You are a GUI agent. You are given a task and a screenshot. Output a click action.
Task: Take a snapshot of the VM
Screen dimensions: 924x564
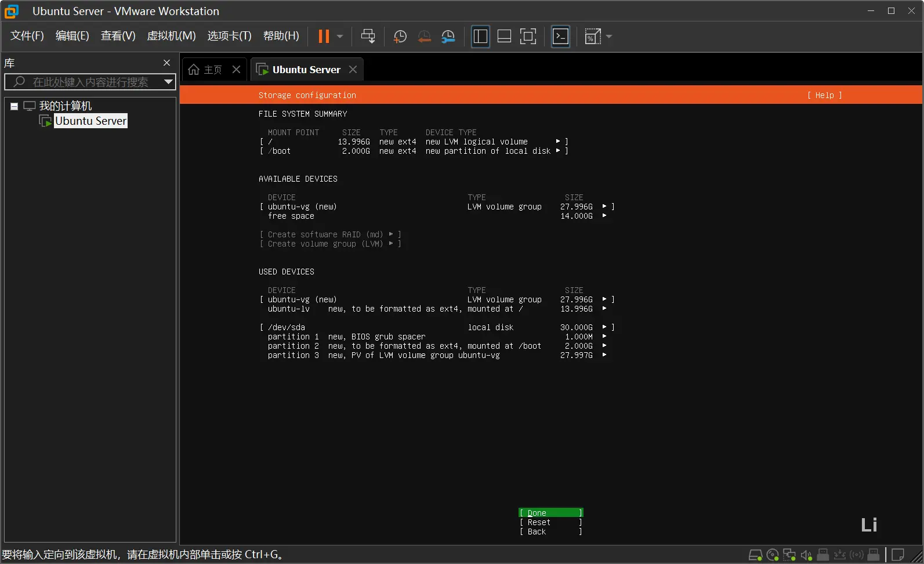pyautogui.click(x=400, y=37)
